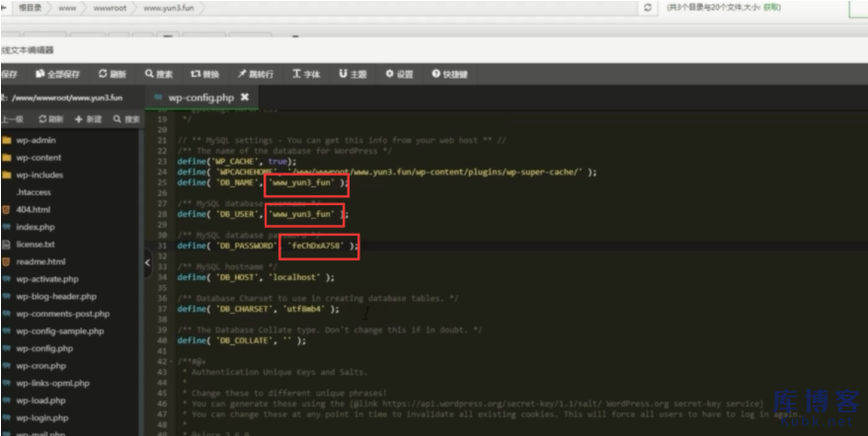
Task: Select wp-config.php in the file tree
Action: click(44, 348)
